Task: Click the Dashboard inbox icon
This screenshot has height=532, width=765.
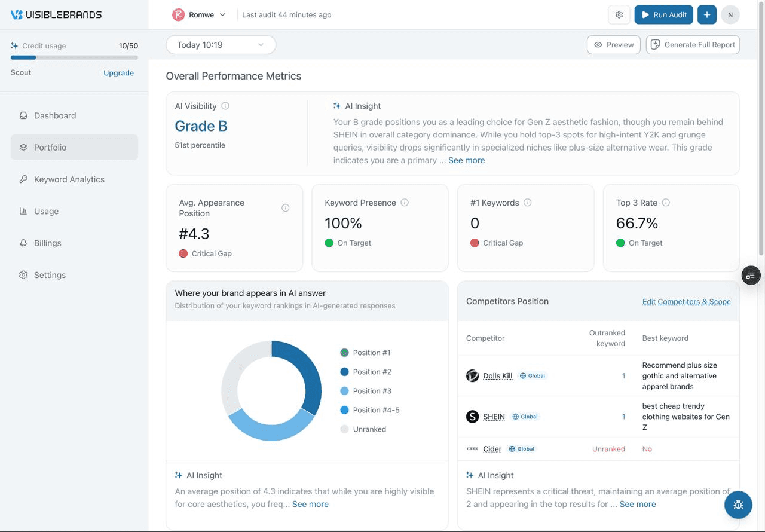Action: pyautogui.click(x=23, y=115)
